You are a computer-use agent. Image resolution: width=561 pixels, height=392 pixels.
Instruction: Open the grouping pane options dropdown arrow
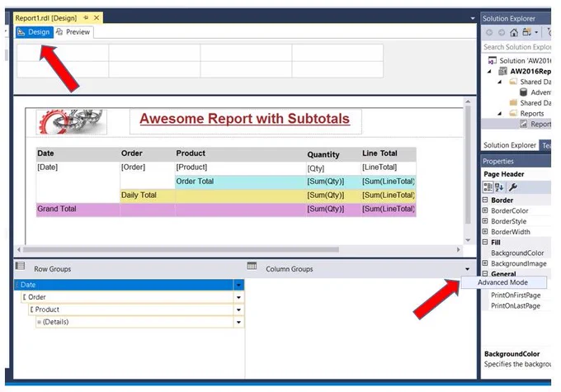coord(467,269)
